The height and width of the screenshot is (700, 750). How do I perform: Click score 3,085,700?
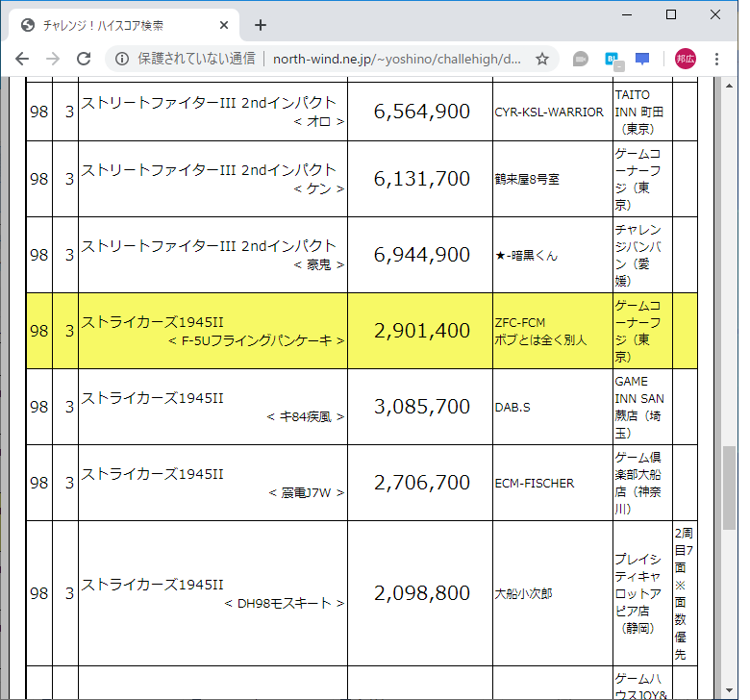[x=421, y=407]
